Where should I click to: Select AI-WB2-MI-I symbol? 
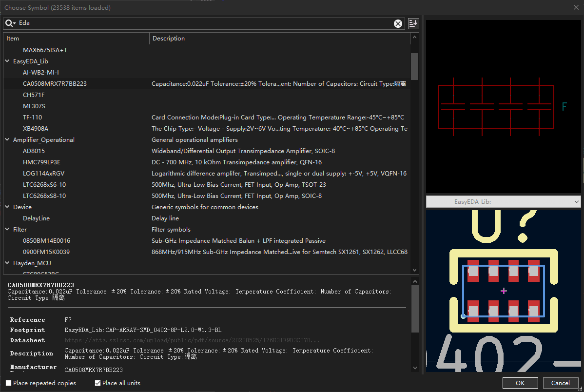40,72
